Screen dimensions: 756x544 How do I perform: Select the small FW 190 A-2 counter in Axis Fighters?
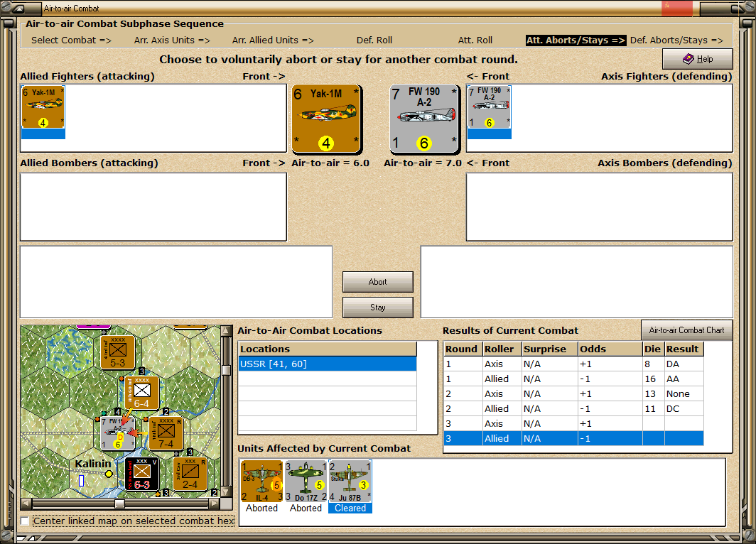490,107
